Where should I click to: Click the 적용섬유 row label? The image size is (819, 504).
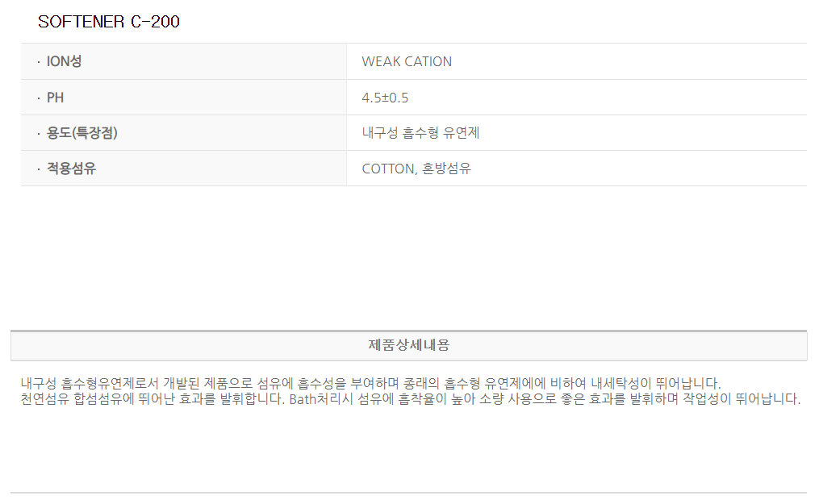(x=71, y=169)
